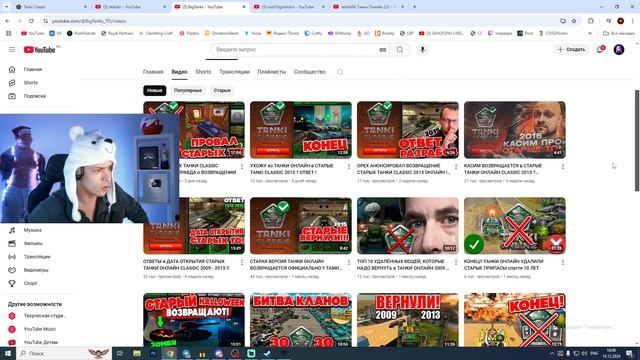Viewport: 640px width, 360px height.
Task: Switch to the channel Трансляции tab
Action: point(234,72)
